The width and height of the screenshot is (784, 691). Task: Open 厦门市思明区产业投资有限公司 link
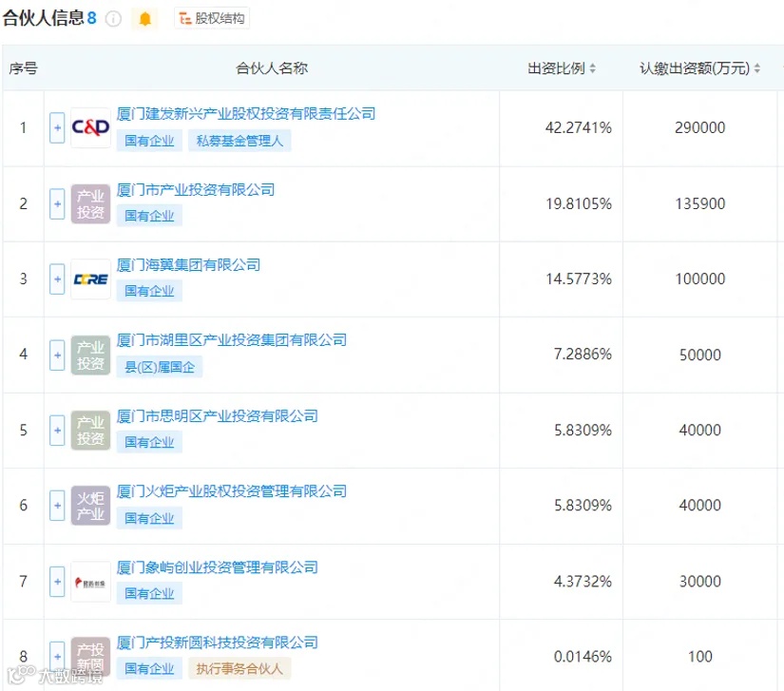pos(217,416)
